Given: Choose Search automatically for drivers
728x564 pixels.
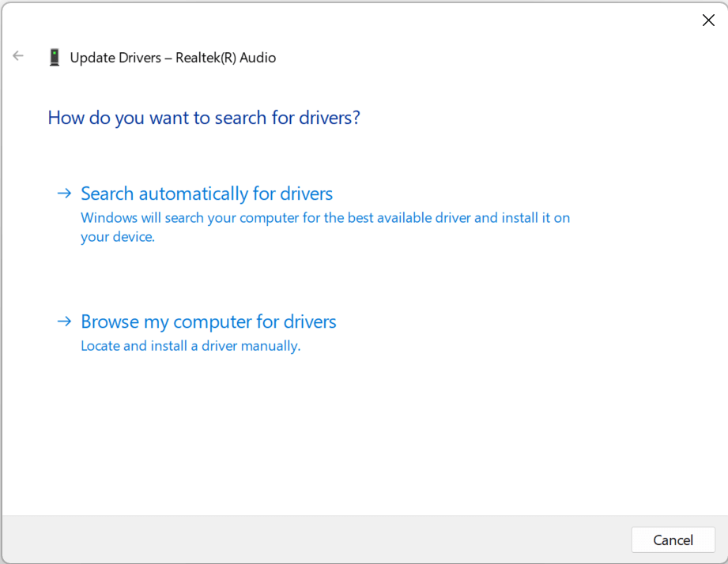Looking at the screenshot, I should coord(206,194).
